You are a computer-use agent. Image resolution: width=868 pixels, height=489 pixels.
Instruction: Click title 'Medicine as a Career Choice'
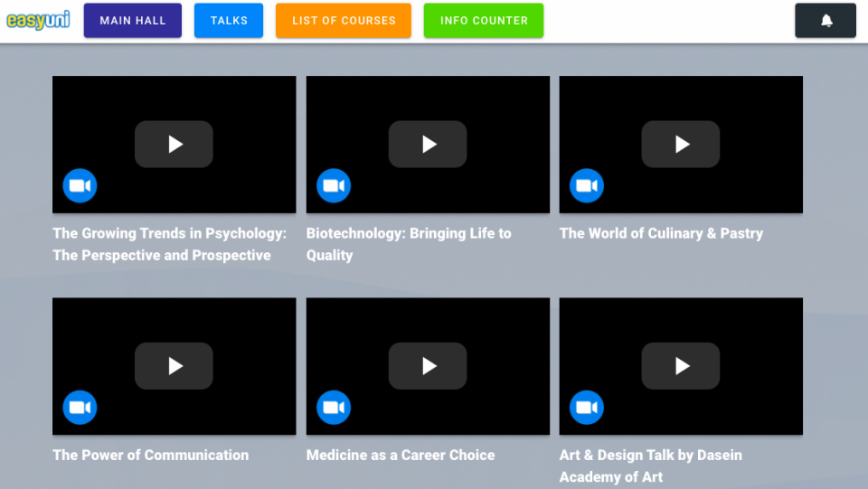401,456
